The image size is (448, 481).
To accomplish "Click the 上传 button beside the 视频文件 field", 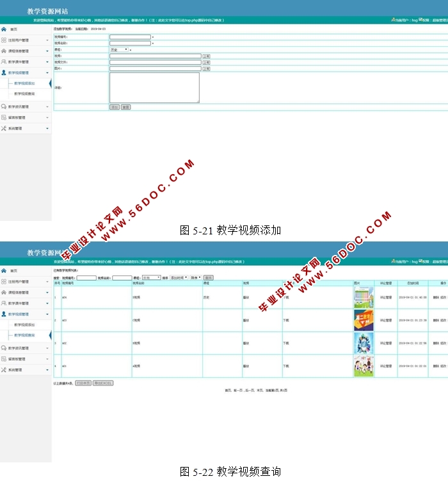I will click(x=206, y=62).
